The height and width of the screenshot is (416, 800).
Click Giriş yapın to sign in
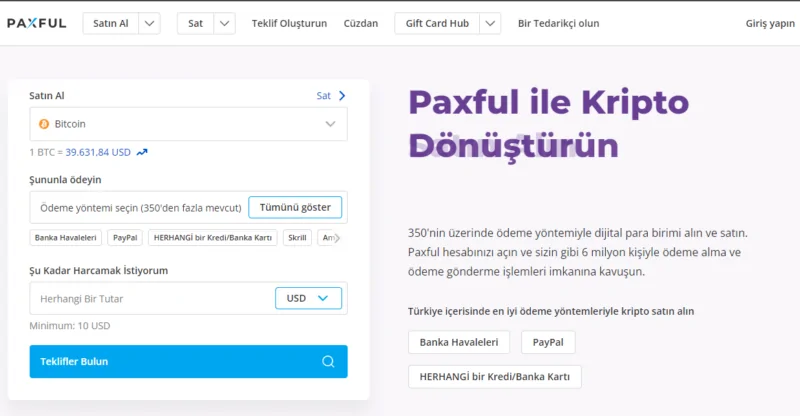pyautogui.click(x=770, y=23)
